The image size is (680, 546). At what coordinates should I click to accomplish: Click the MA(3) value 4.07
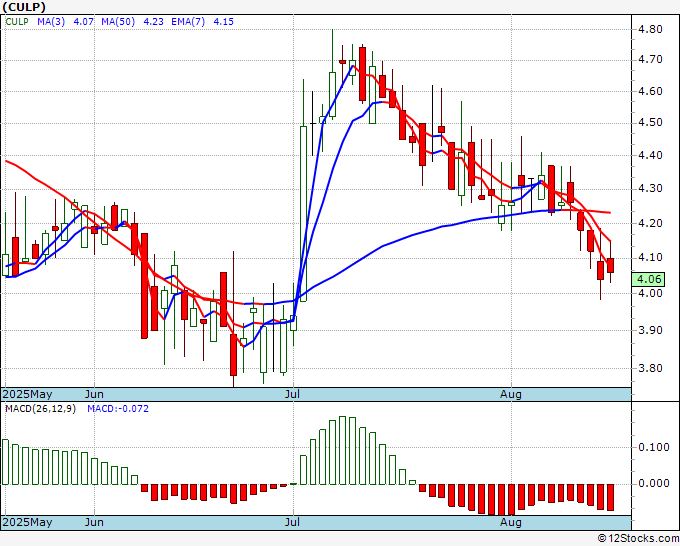click(83, 21)
